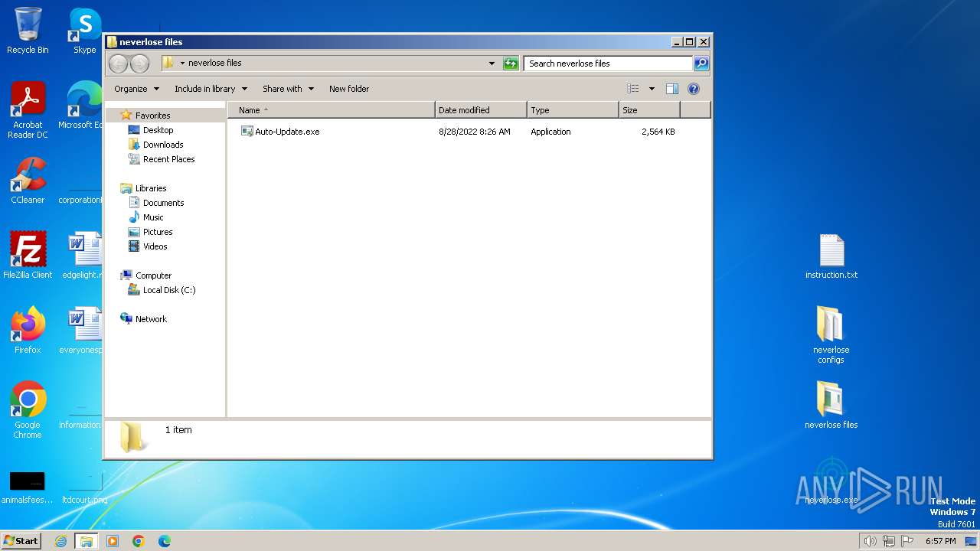Open the Share with dropdown
Viewport: 980px width, 551px height.
[288, 89]
